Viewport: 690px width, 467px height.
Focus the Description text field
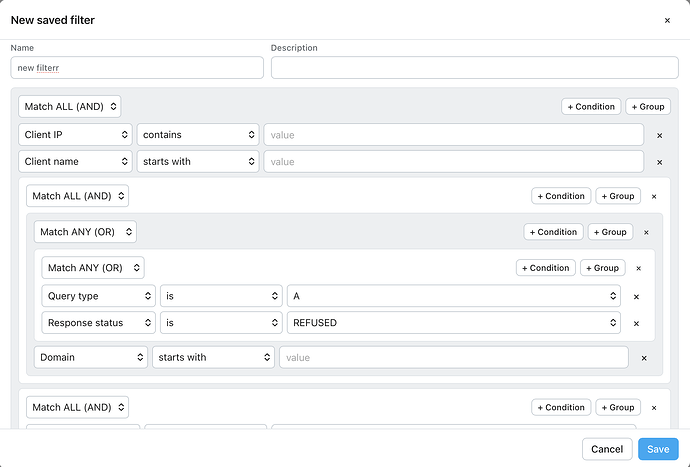[474, 68]
